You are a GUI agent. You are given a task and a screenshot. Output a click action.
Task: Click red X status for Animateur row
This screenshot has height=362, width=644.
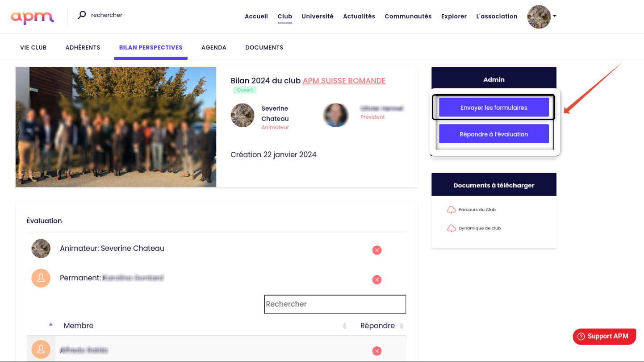tap(377, 250)
